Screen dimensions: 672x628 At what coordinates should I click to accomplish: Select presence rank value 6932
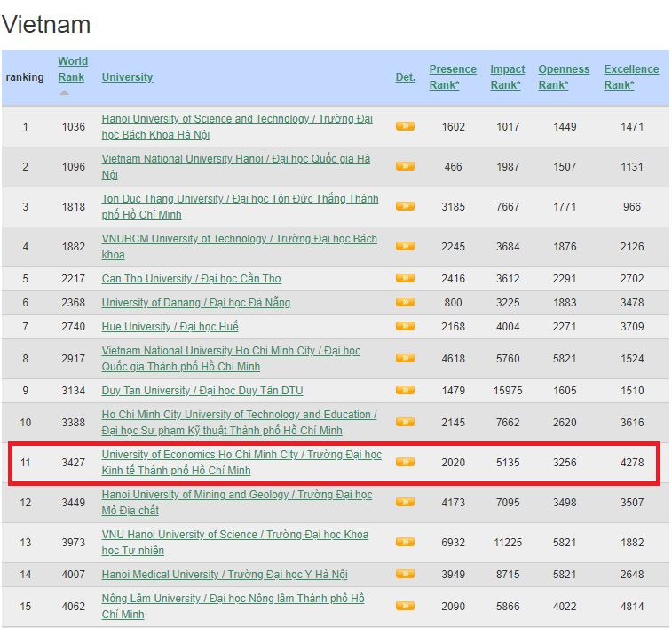pos(453,542)
